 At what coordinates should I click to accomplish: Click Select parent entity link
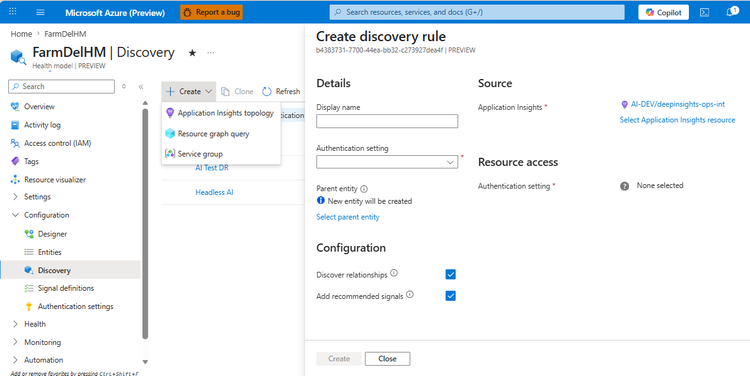click(348, 217)
